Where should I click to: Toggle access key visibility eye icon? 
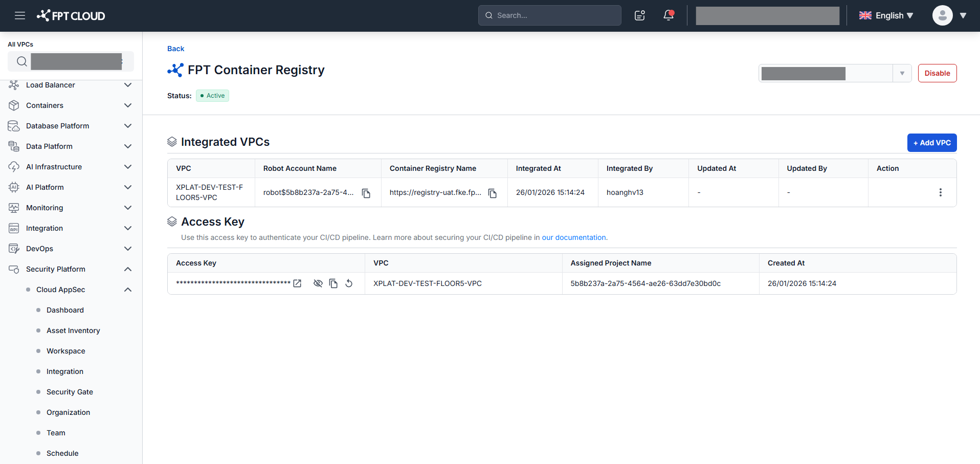318,283
